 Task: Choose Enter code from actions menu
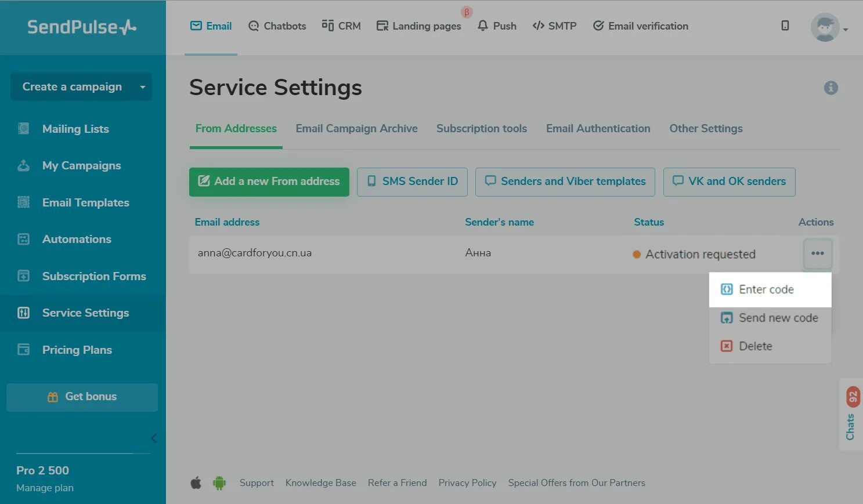point(770,289)
